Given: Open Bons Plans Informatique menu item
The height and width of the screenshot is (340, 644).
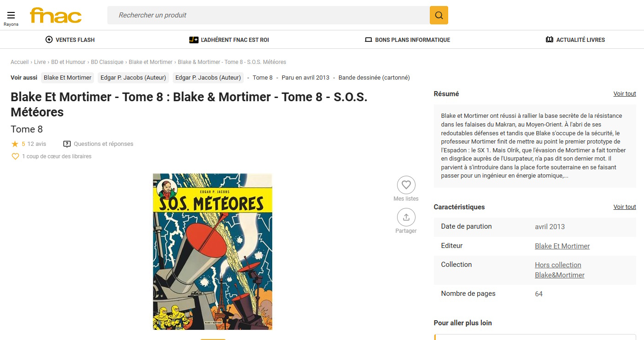Looking at the screenshot, I should click(x=407, y=40).
